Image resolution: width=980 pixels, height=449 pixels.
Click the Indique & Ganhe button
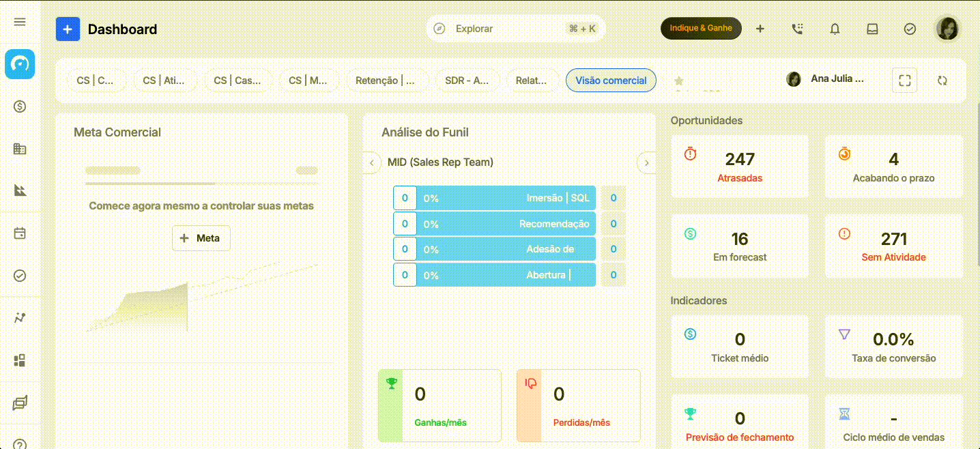[x=701, y=29]
